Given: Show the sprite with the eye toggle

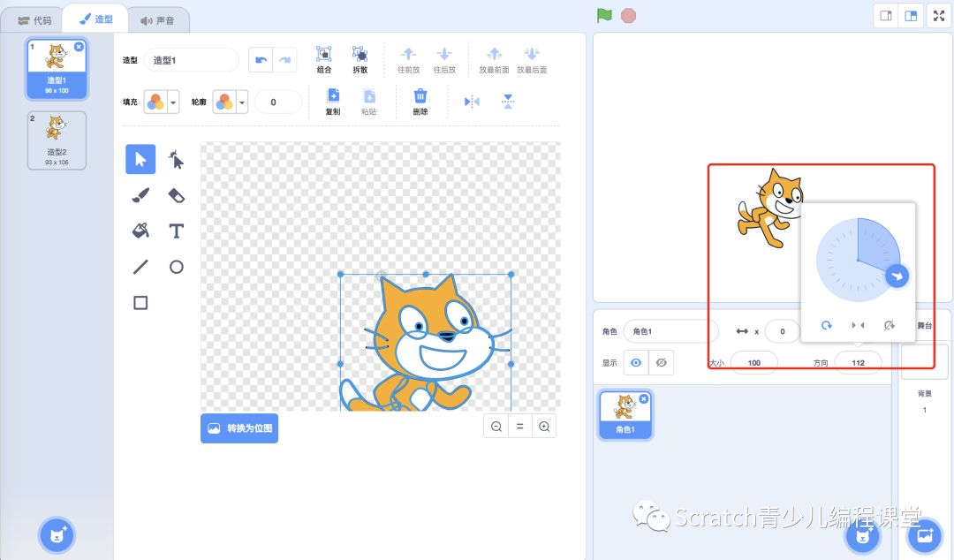Looking at the screenshot, I should pos(635,362).
